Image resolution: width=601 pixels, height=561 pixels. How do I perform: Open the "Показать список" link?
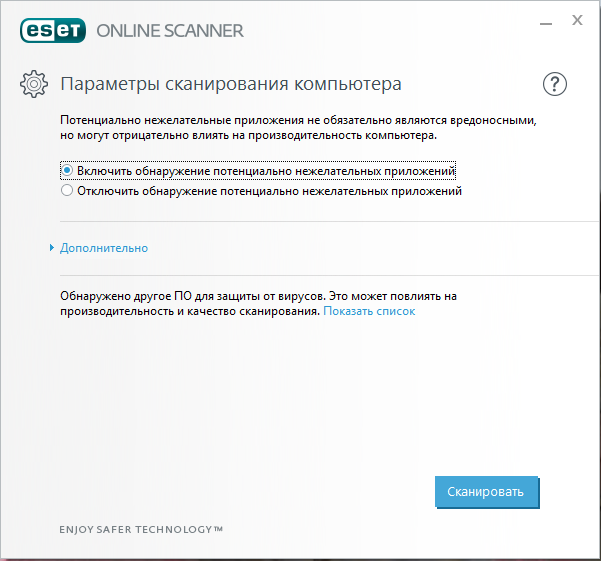tap(369, 311)
